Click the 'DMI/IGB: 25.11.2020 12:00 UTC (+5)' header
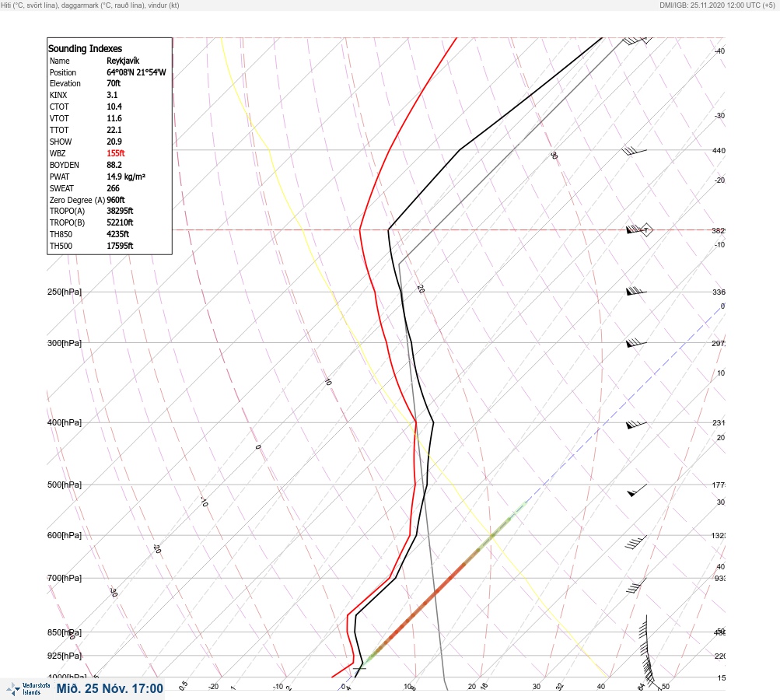Image resolution: width=780 pixels, height=700 pixels. [x=717, y=5]
